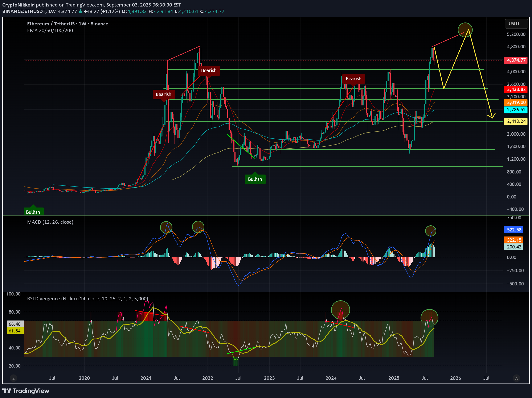Click the Bearish label at 2024 peak

point(353,79)
